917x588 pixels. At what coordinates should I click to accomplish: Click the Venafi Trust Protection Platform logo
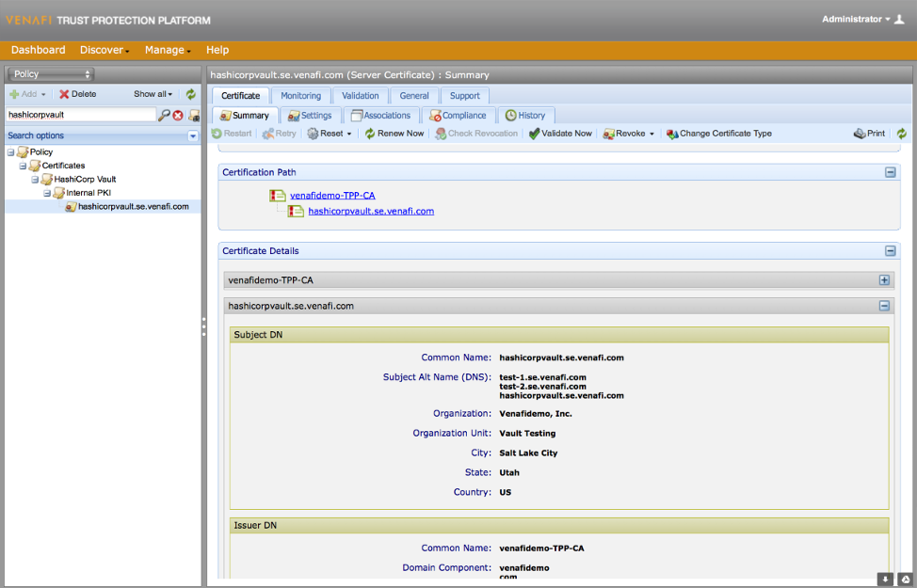pos(108,21)
